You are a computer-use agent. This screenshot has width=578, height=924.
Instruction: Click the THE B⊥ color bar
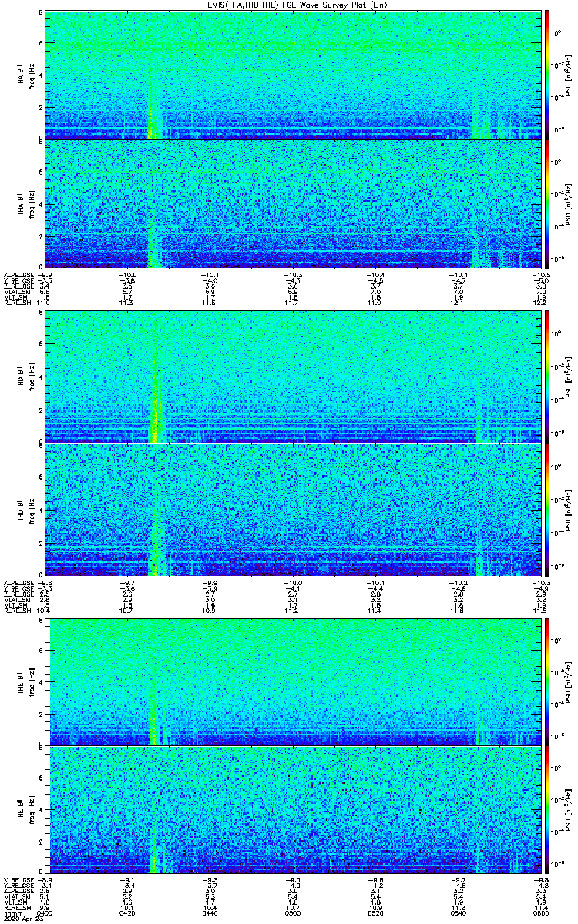[x=548, y=682]
